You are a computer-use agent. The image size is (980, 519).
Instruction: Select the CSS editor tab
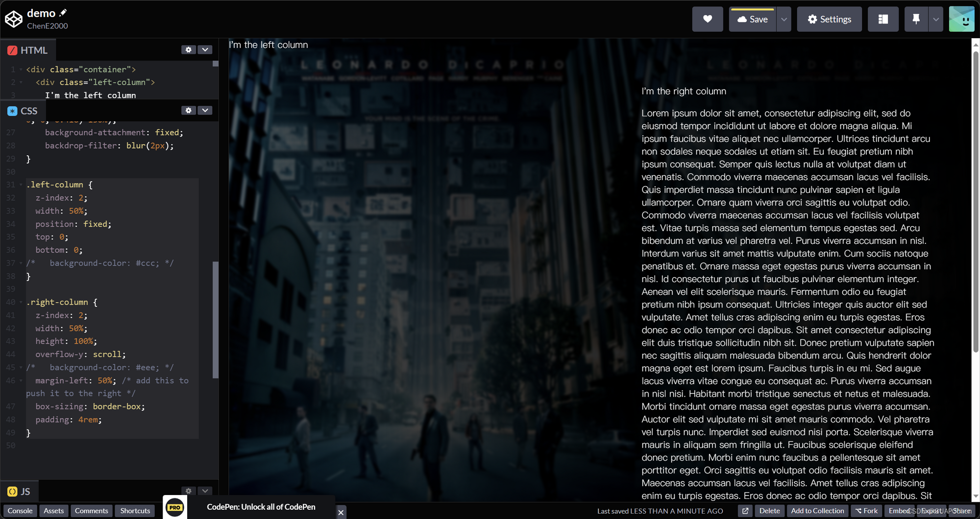[x=23, y=111]
